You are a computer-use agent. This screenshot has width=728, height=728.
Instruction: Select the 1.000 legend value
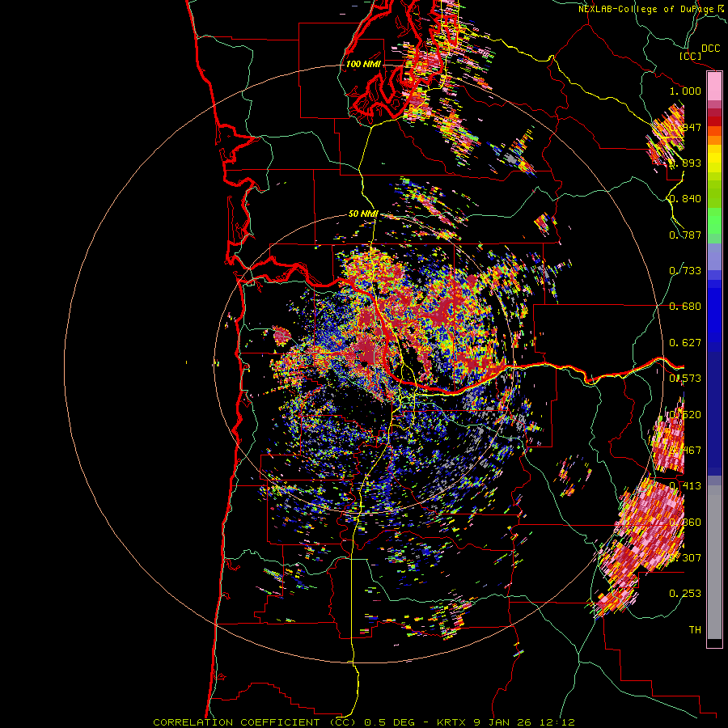(685, 91)
